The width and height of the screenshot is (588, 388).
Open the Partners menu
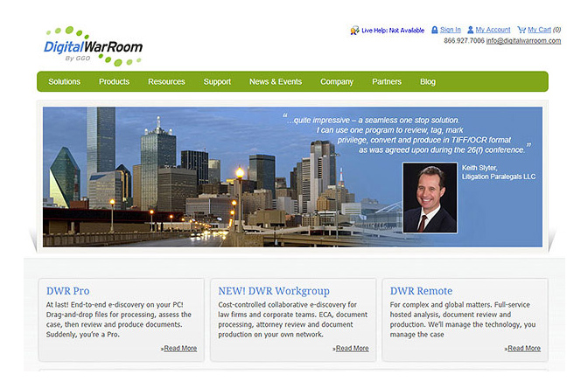point(387,81)
